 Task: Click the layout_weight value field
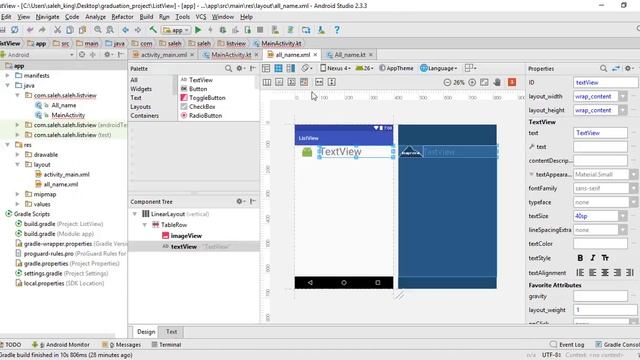[x=605, y=310]
